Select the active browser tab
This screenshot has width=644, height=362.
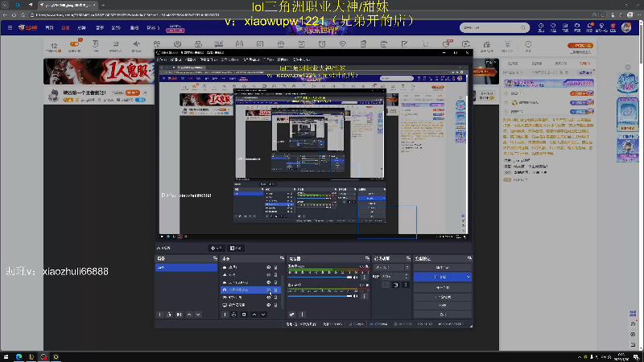pos(68,5)
